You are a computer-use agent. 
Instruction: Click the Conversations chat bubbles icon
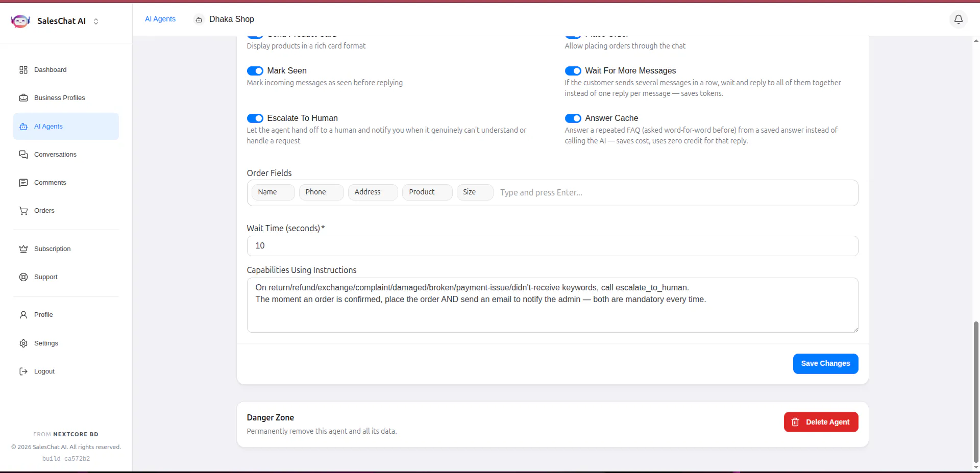click(x=23, y=155)
